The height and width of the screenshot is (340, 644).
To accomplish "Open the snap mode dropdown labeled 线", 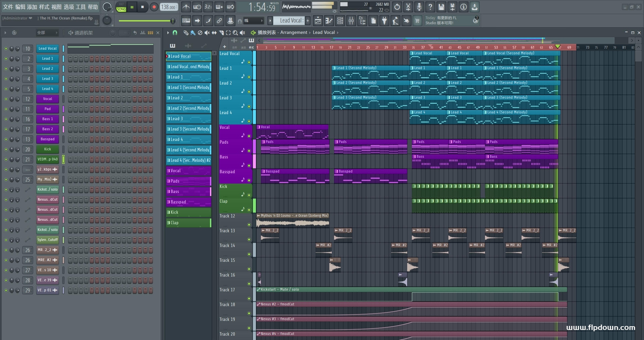I will pyautogui.click(x=253, y=21).
